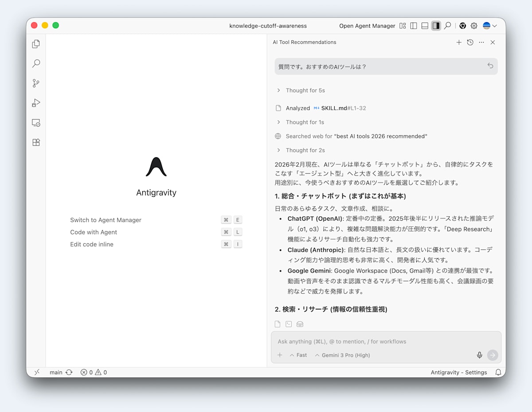The height and width of the screenshot is (412, 532).
Task: Click the terminal icon below the response
Action: [x=289, y=324]
